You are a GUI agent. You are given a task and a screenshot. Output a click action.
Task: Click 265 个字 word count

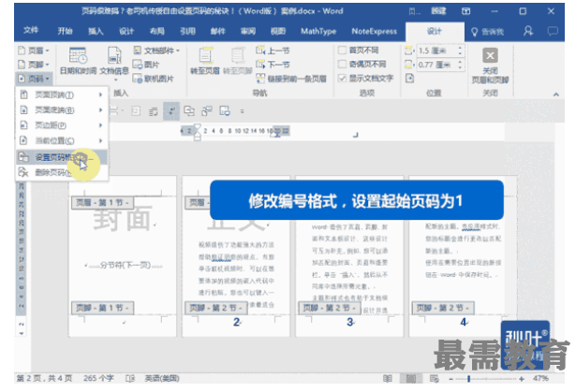point(98,378)
